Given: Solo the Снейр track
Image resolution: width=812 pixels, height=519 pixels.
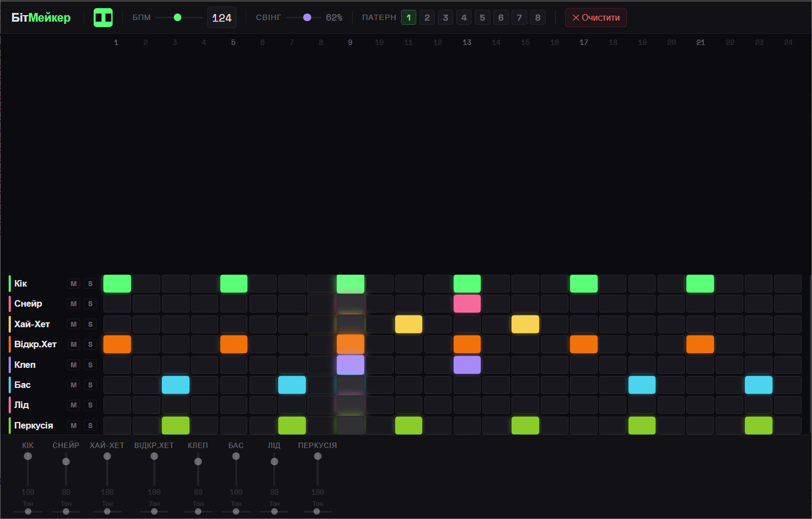Looking at the screenshot, I should point(90,304).
